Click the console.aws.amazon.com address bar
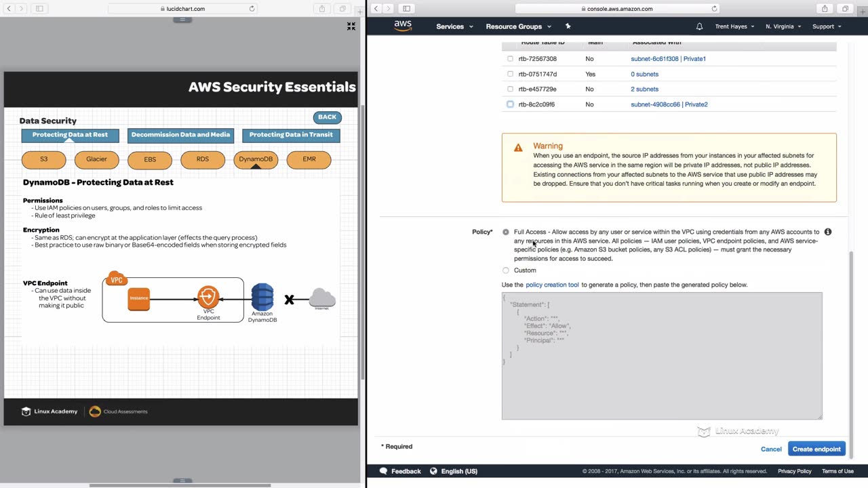 (617, 9)
